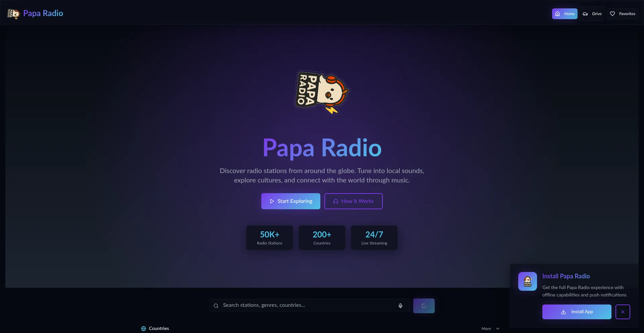Click the heart icon beside Favorites
This screenshot has height=333, width=644.
click(x=612, y=14)
